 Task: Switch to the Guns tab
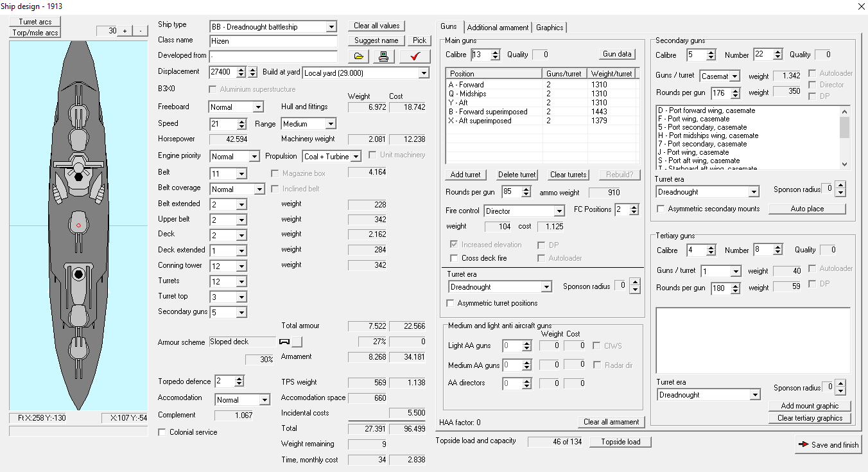click(449, 26)
